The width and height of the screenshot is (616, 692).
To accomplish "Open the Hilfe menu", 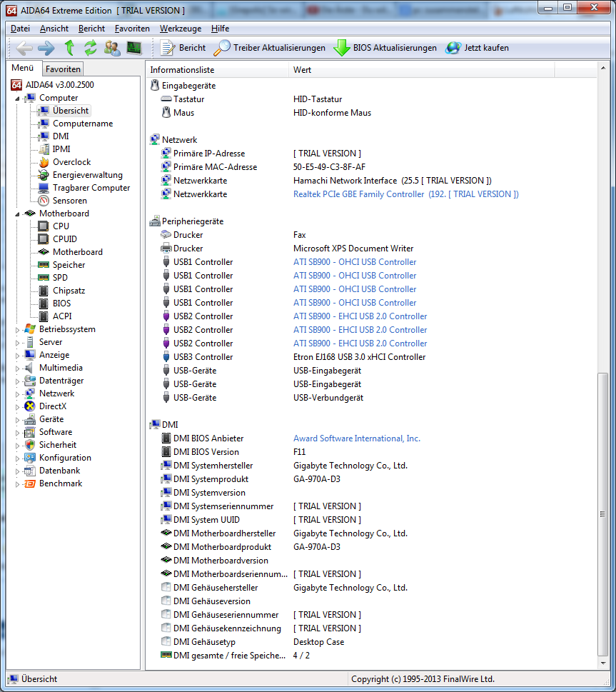I will (220, 29).
